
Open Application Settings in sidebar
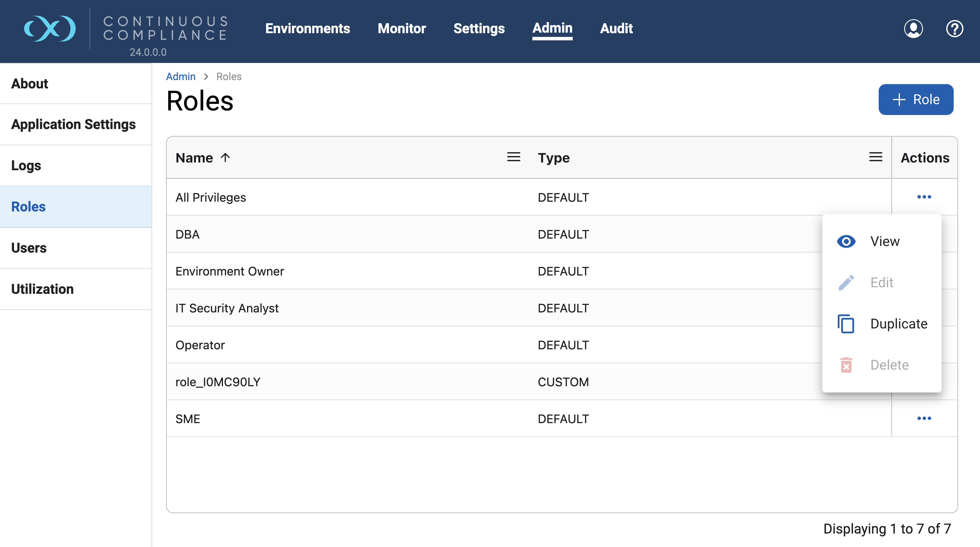[x=74, y=124]
